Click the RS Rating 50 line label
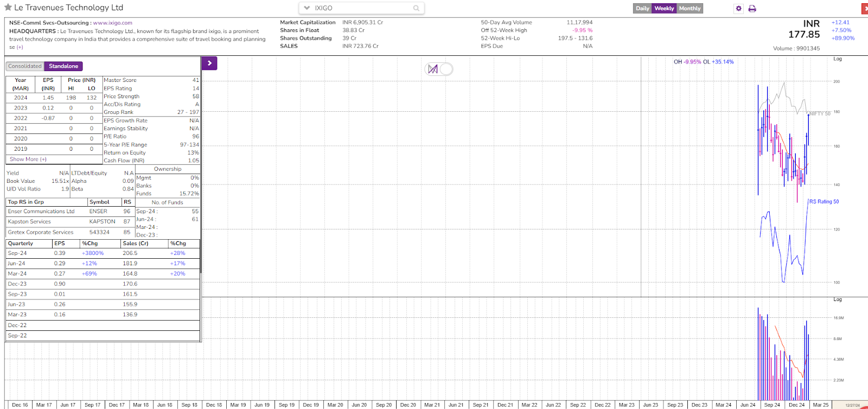868x409 pixels. coord(824,202)
